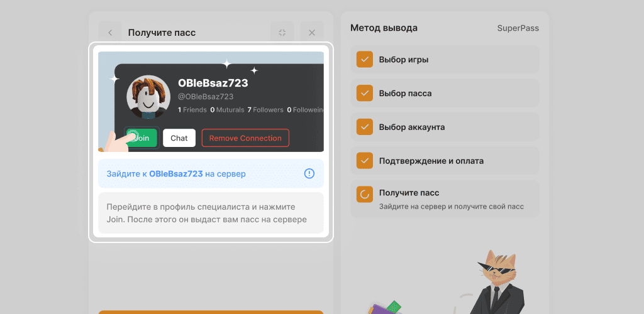
Task: Click the OBleBsaz723 avatar image
Action: point(148,97)
